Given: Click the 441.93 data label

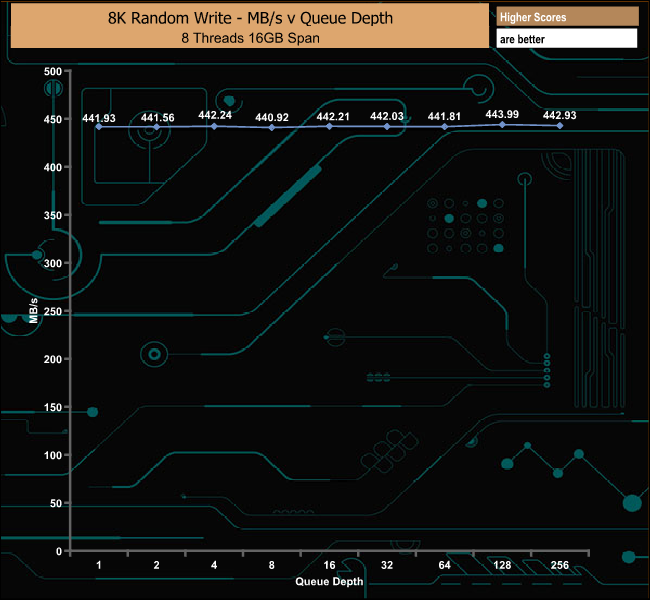Looking at the screenshot, I should click(x=99, y=118).
